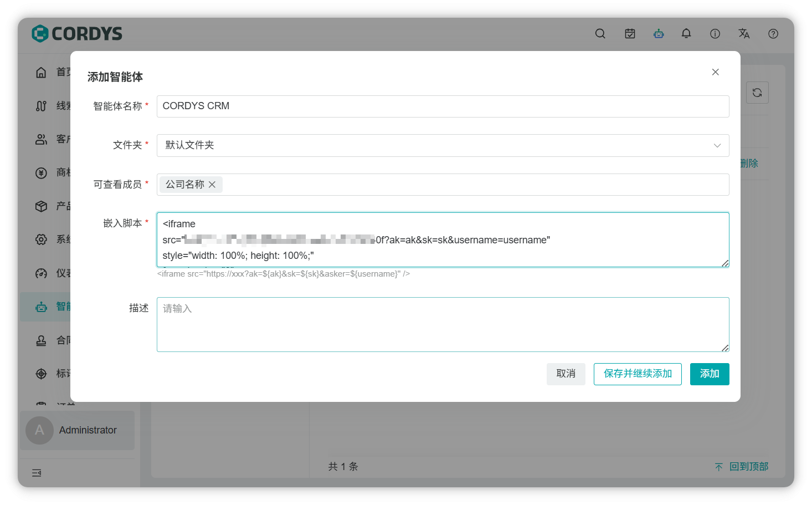Screen dimensions: 812x505
Task: Click the 添加 button
Action: (x=710, y=374)
